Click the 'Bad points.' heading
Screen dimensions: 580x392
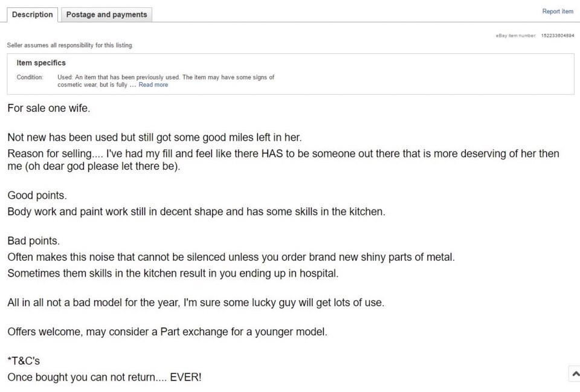[33, 241]
